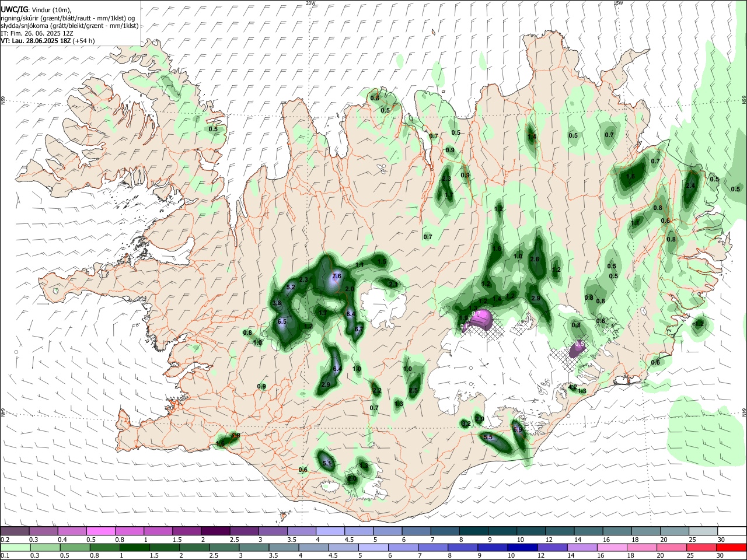Click the 20W longitude label
Image resolution: width=747 pixels, height=560 pixels.
click(x=310, y=3)
